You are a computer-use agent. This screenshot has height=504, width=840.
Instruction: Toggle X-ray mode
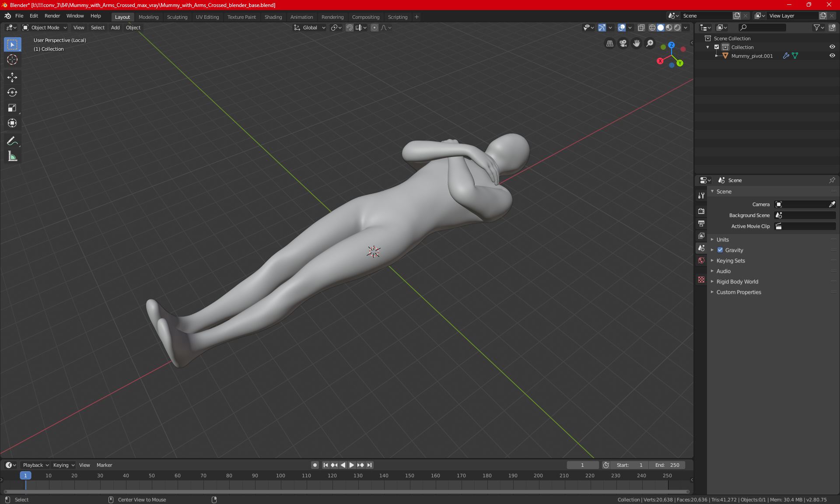[641, 28]
